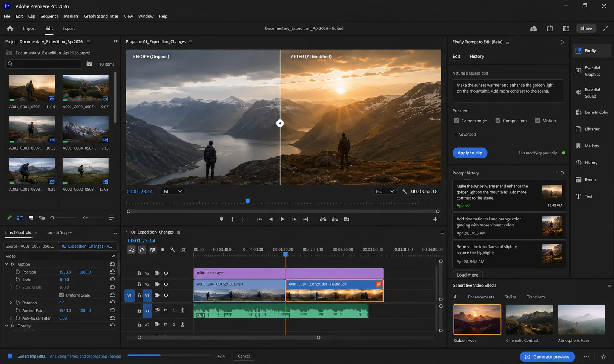The height and width of the screenshot is (364, 614).
Task: Click the Share button
Action: coord(586,28)
